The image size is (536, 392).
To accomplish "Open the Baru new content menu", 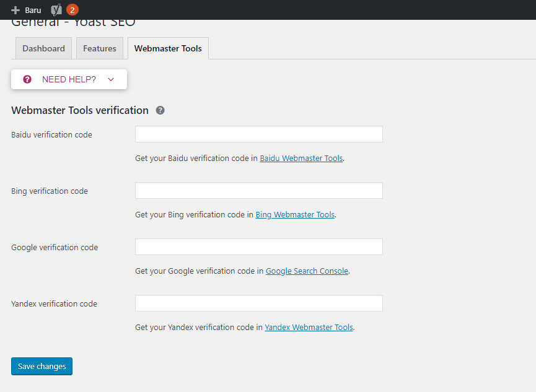I will [x=26, y=11].
